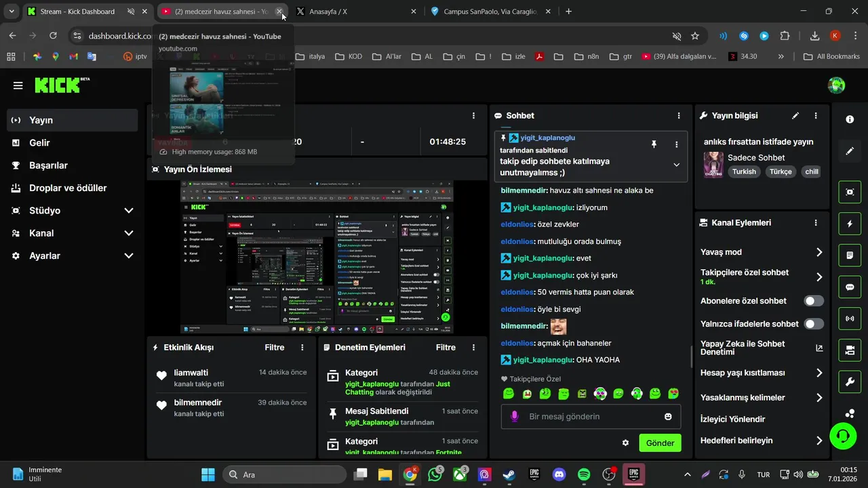Click the broadcast signal icon in the right rail
The width and height of the screenshot is (868, 488).
tap(850, 319)
